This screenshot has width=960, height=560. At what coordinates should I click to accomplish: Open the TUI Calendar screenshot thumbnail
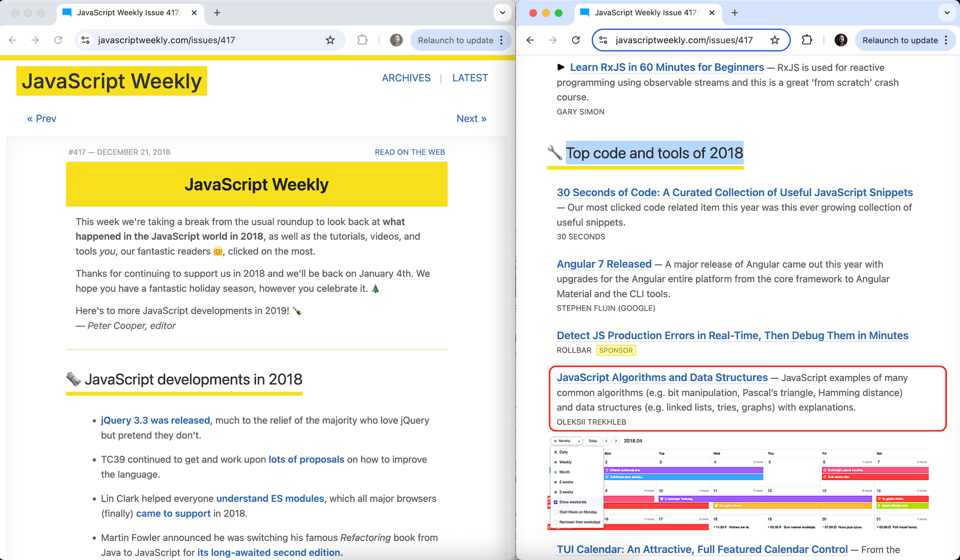[738, 483]
